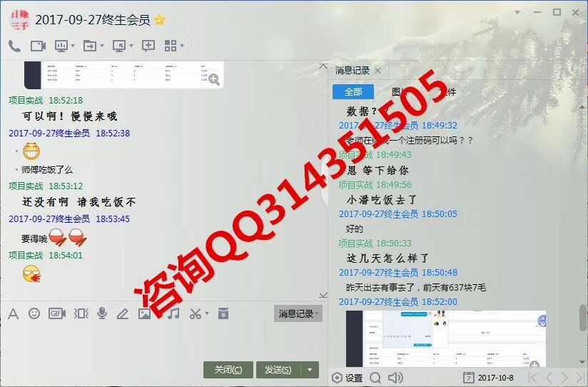
Task: Open font settings with the A icon
Action: pyautogui.click(x=13, y=313)
